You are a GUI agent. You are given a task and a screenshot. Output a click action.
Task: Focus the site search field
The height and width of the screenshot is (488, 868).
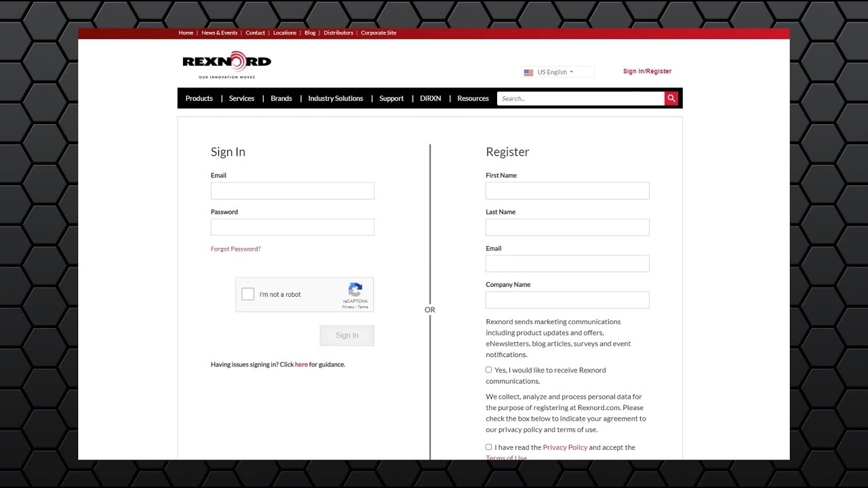pos(580,98)
